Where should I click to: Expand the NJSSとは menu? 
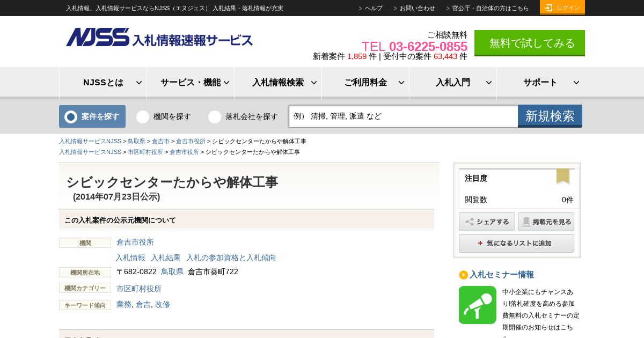point(103,83)
